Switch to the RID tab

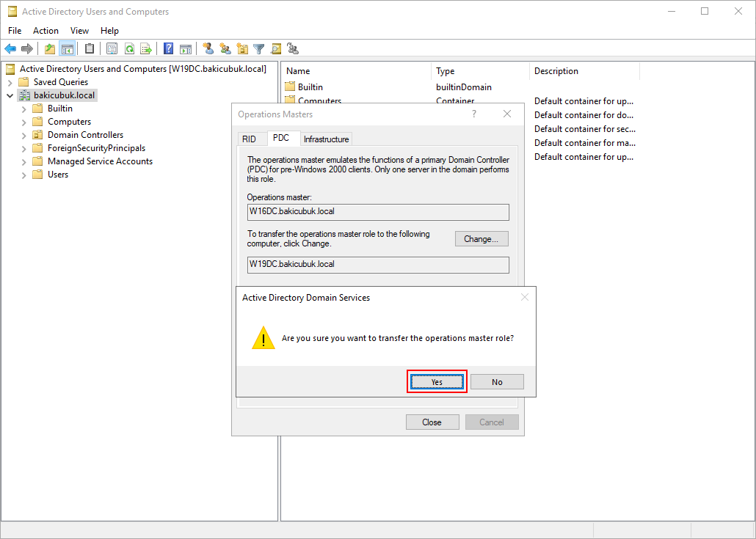[x=250, y=139]
